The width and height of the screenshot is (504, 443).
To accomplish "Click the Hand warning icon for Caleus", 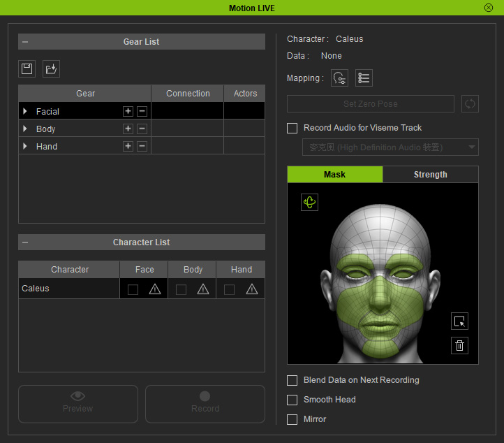I will coord(252,289).
